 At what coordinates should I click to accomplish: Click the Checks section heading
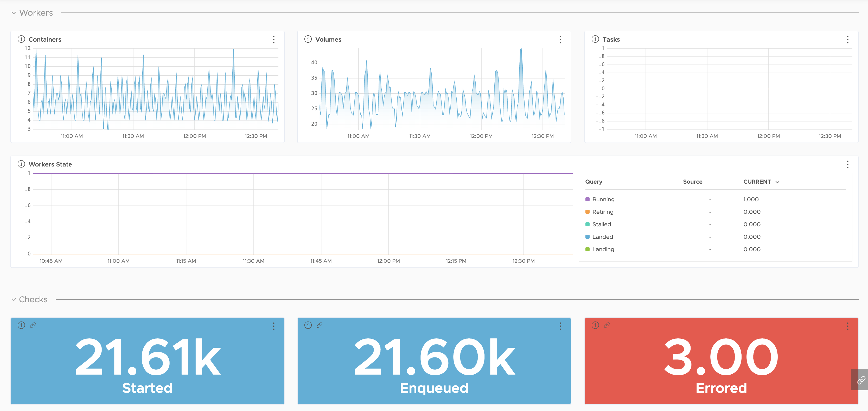click(x=33, y=299)
